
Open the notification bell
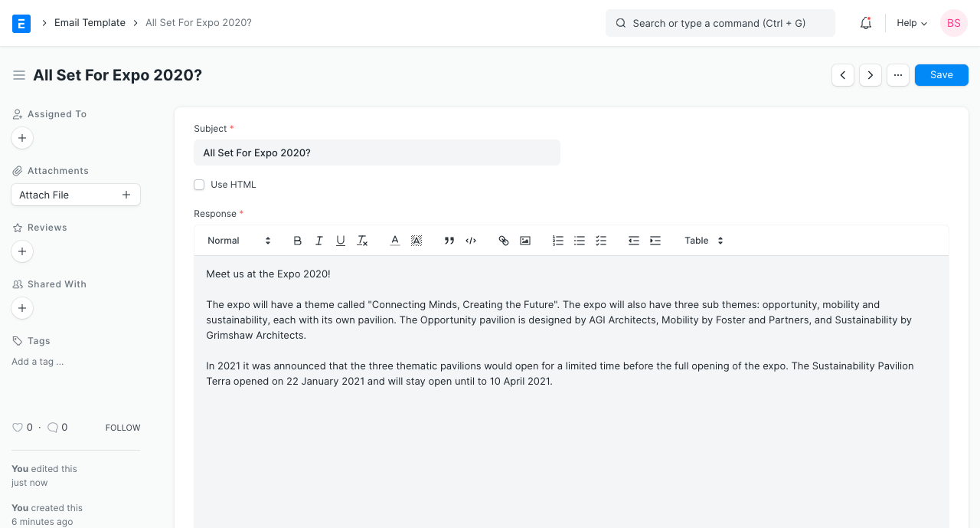pyautogui.click(x=865, y=23)
